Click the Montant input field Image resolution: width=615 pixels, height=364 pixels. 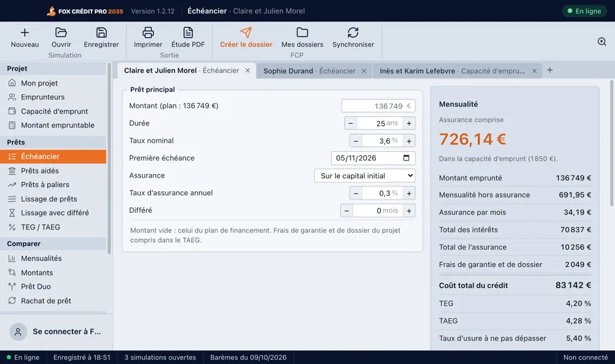(x=378, y=106)
